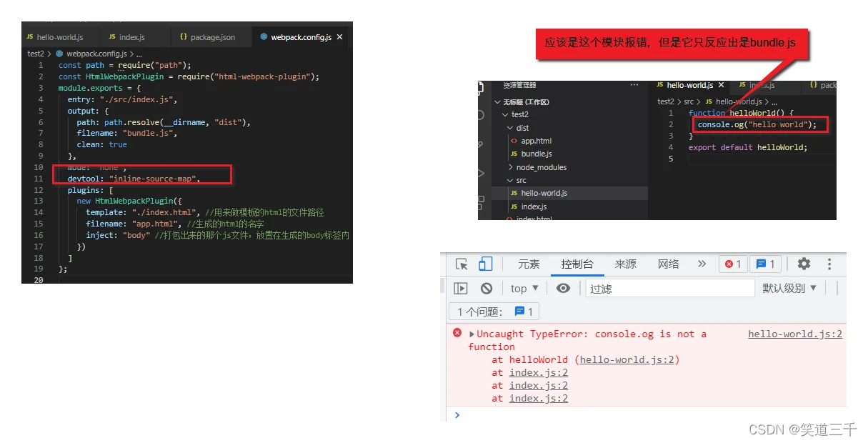Close the hello-world.js editor tab

tap(721, 85)
